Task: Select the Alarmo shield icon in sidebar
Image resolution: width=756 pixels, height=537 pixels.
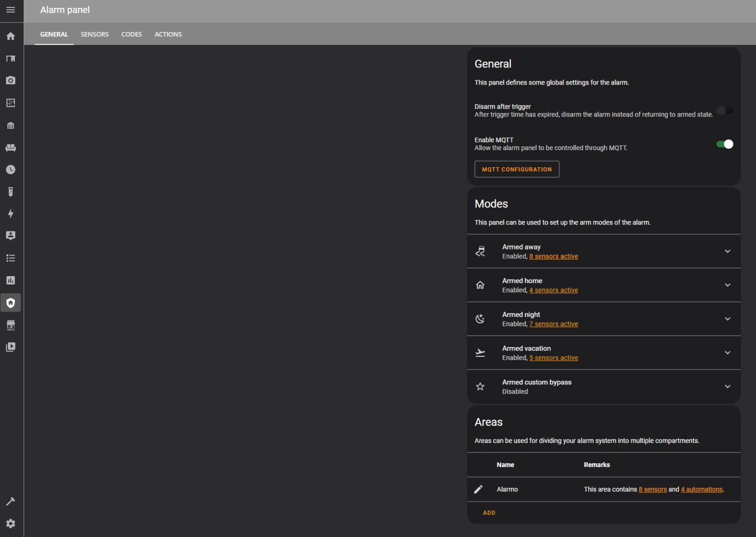Action: [x=10, y=303]
